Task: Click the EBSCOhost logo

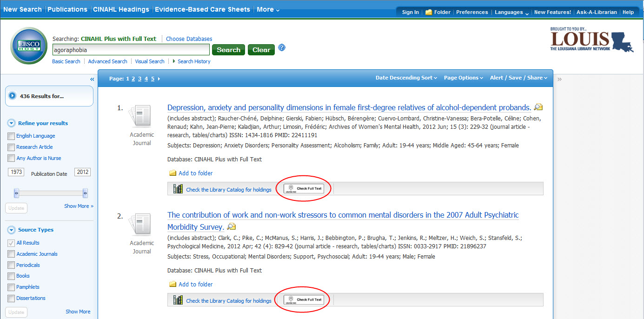Action: 28,46
